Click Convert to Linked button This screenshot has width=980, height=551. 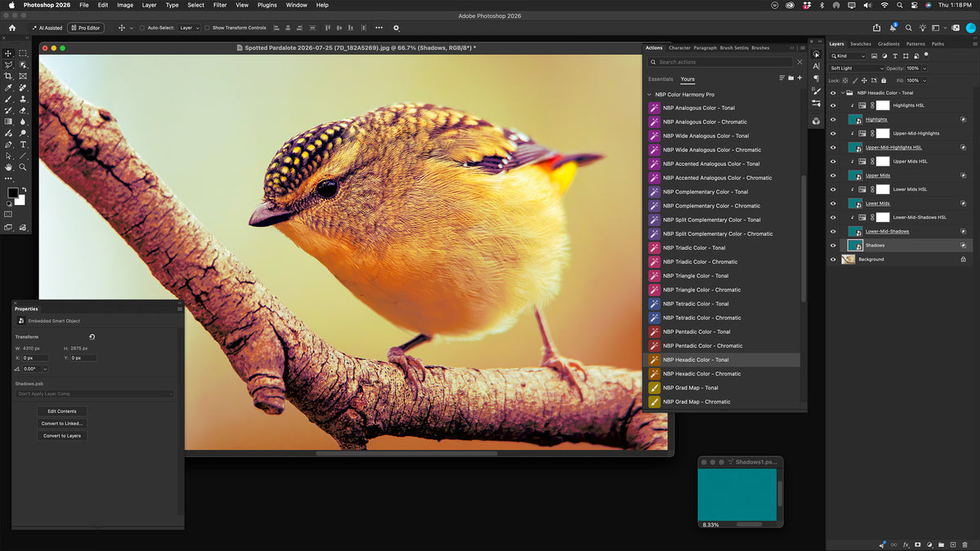(x=62, y=424)
